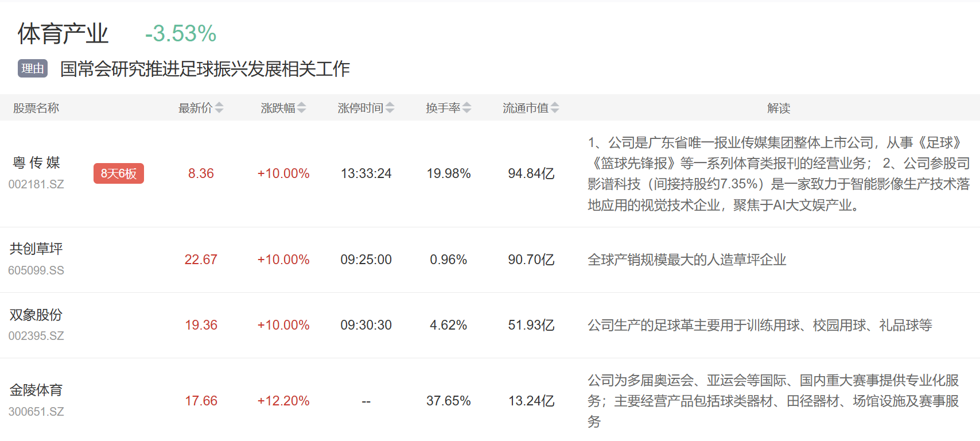Viewport: 980px width, 441px height.
Task: Click 金陵体育 price change +12.20%
Action: tap(283, 401)
